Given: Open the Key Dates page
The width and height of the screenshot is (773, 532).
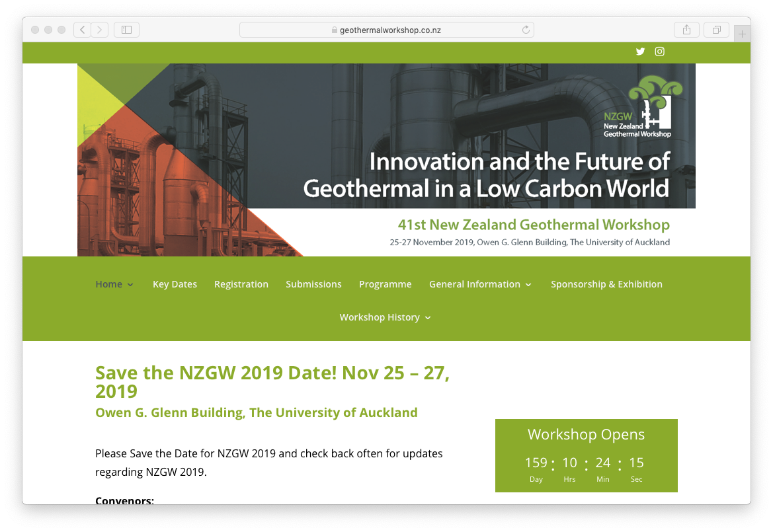Looking at the screenshot, I should (x=175, y=284).
